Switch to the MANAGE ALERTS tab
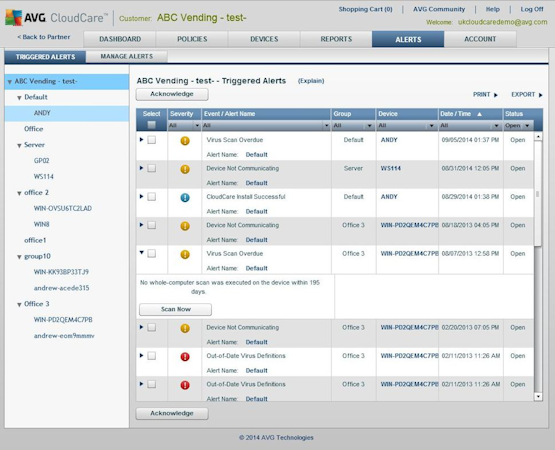 pyautogui.click(x=127, y=57)
